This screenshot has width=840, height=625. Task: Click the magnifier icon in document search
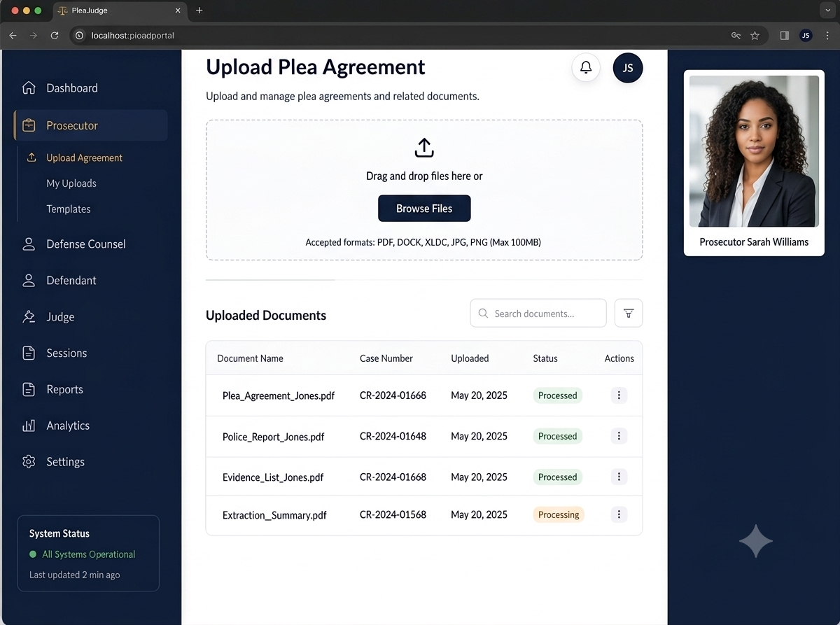(483, 314)
